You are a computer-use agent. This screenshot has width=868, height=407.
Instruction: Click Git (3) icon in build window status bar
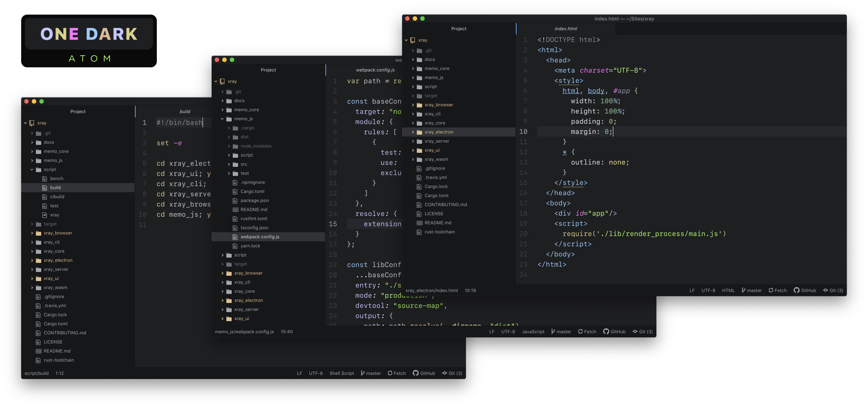(444, 373)
